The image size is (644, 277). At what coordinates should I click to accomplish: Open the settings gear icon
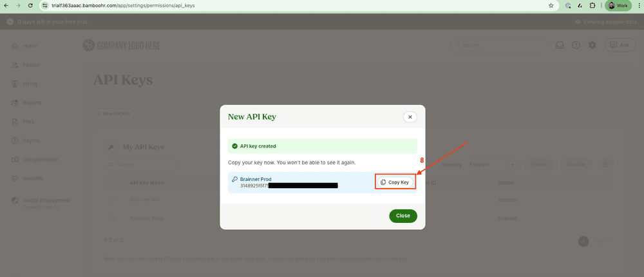(592, 45)
